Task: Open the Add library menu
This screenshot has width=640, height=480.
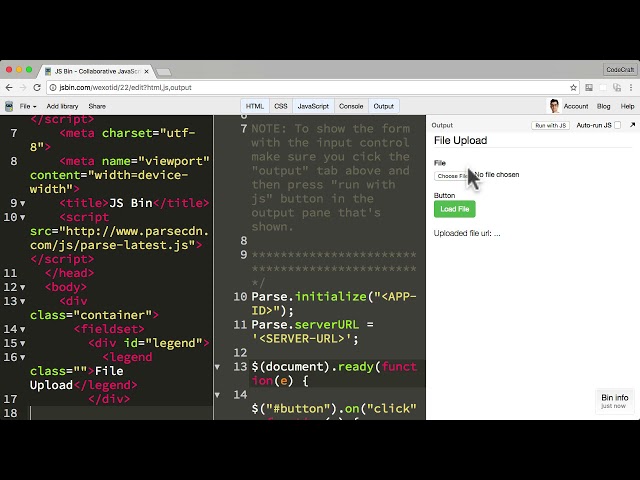Action: 62,106
